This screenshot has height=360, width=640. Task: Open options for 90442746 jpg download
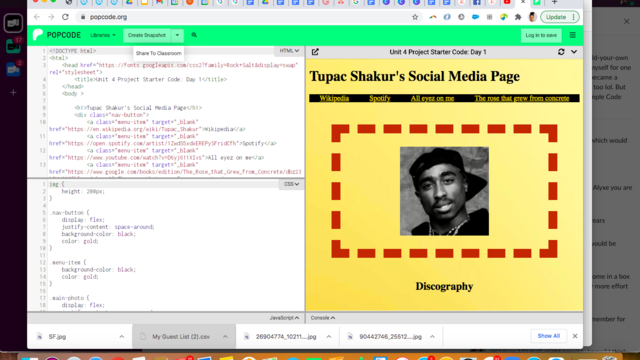pos(432,336)
